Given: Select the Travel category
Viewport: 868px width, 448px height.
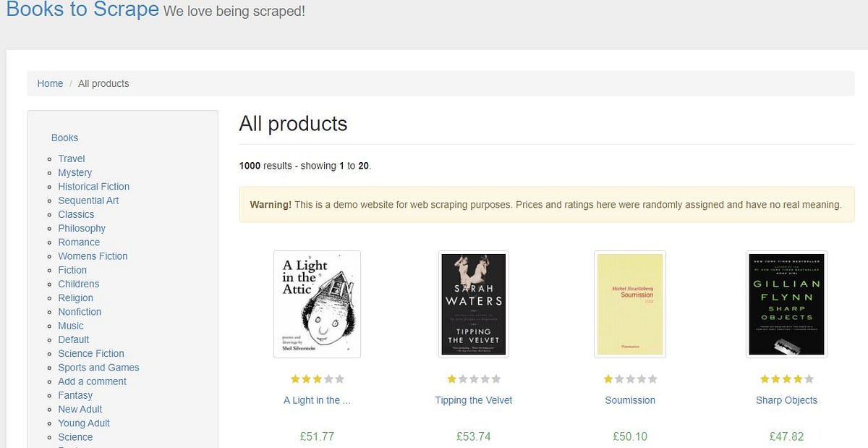Looking at the screenshot, I should [72, 159].
